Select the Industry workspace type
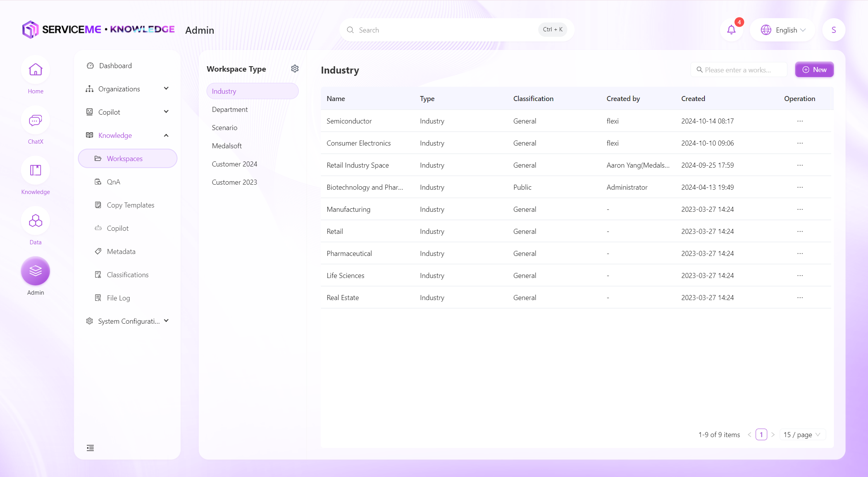Screen dimensions: 868x477 (x=252, y=91)
